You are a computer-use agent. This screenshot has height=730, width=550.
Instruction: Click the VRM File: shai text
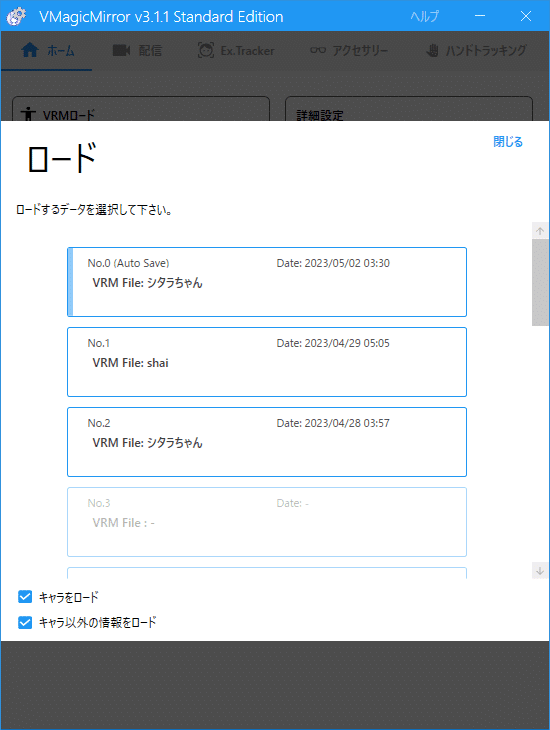coord(130,363)
